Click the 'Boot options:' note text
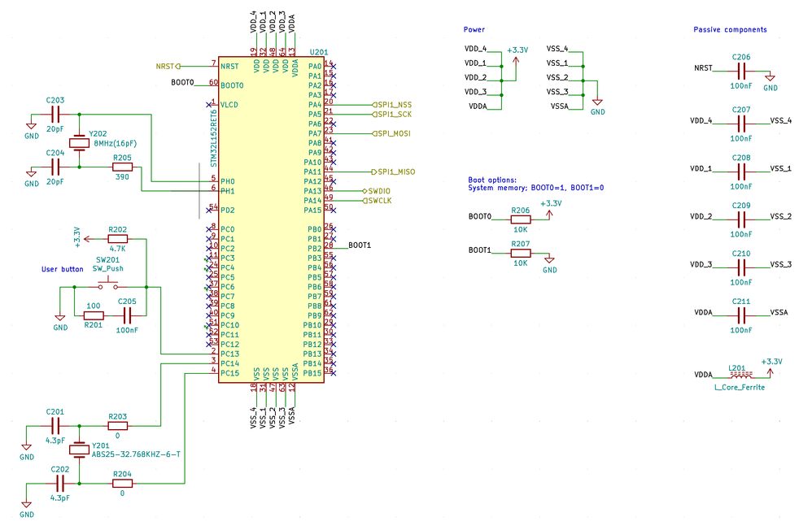812x530 pixels. pyautogui.click(x=492, y=180)
